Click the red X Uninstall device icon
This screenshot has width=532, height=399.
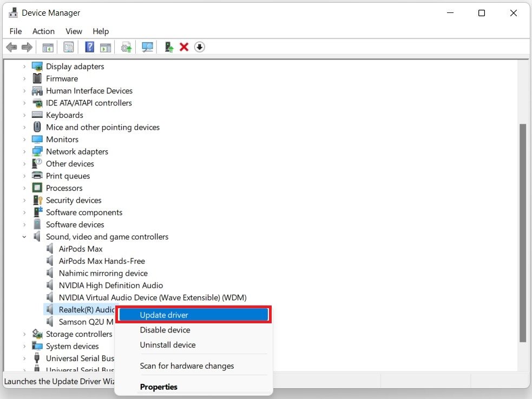coord(184,48)
